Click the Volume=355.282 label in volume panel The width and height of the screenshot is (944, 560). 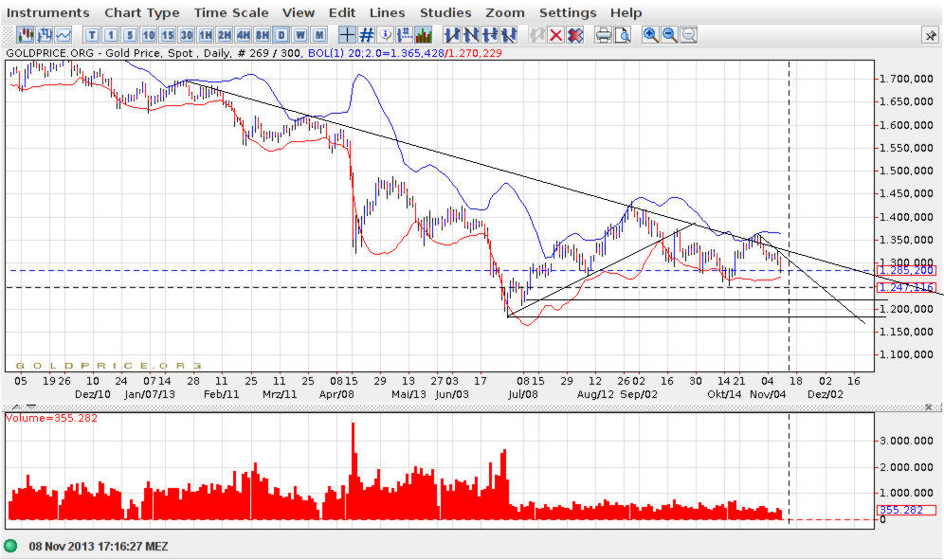[51, 418]
